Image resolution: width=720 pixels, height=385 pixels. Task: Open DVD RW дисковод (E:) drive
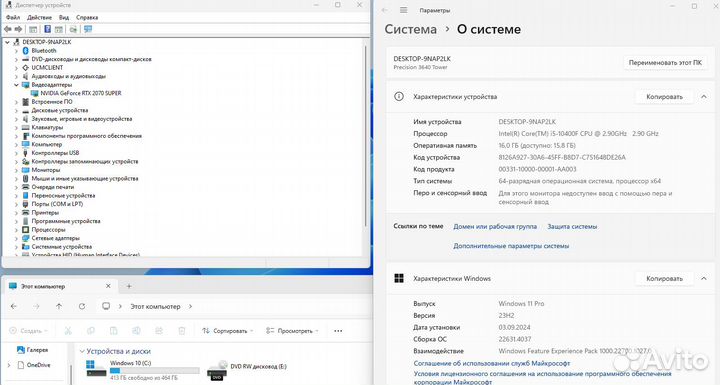point(247,370)
